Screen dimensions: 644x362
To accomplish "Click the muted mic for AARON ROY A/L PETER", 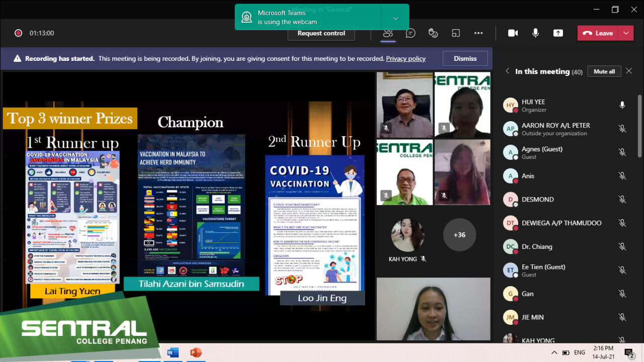I will (622, 129).
